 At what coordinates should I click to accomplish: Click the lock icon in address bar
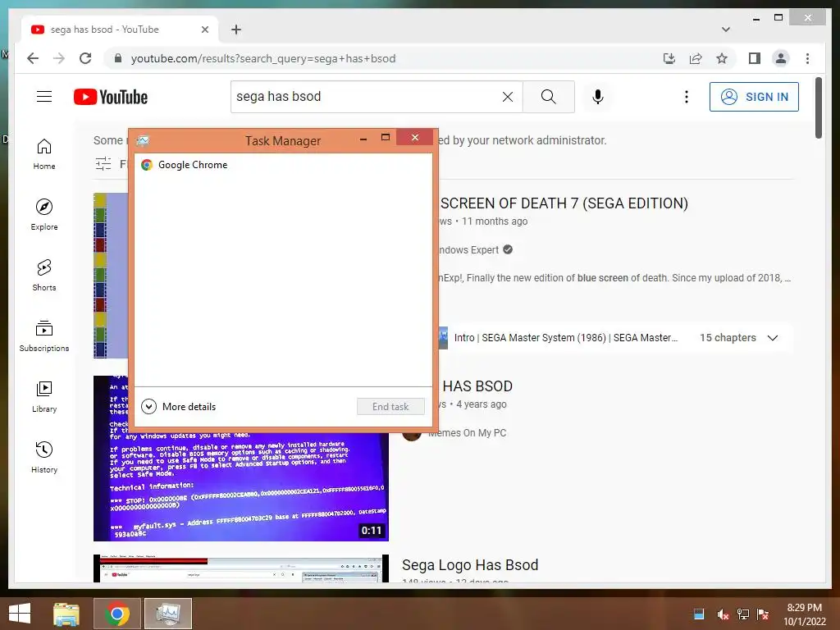coord(118,58)
